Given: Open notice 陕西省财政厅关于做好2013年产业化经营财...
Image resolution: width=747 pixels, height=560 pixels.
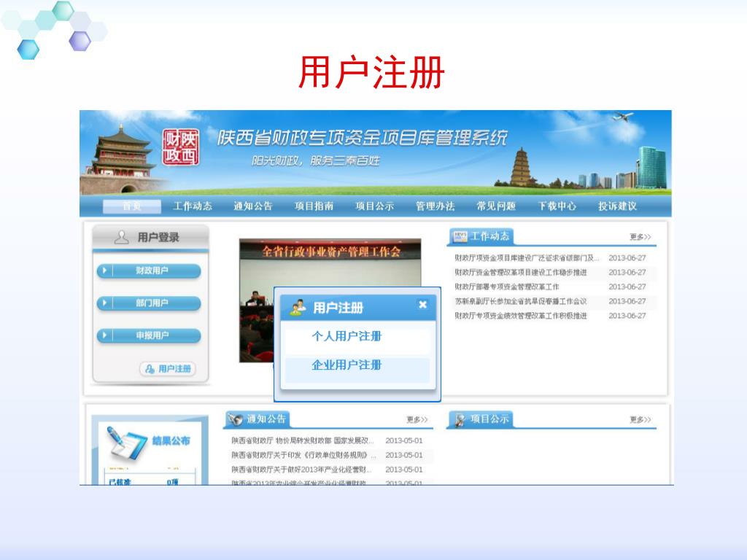Looking at the screenshot, I should pos(302,470).
